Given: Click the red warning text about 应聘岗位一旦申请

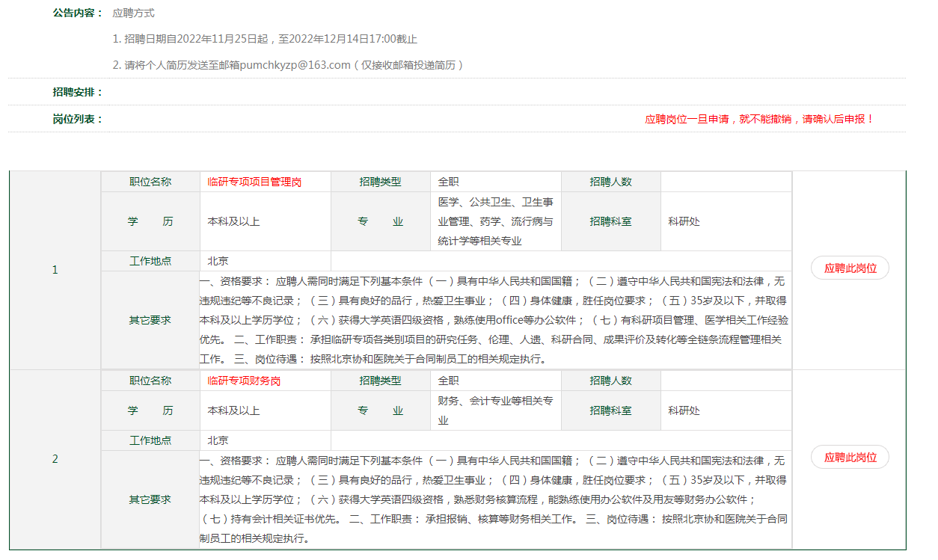Looking at the screenshot, I should pyautogui.click(x=759, y=119).
